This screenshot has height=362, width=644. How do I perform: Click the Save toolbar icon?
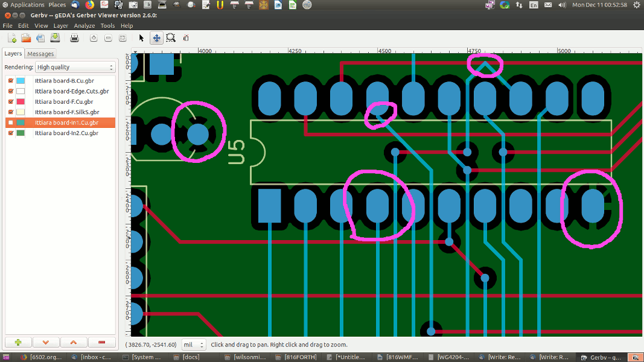(x=55, y=38)
